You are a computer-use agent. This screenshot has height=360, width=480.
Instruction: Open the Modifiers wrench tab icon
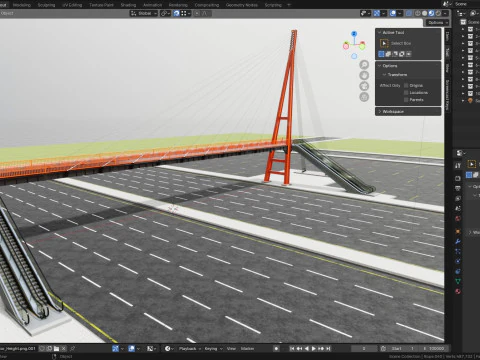[458, 242]
